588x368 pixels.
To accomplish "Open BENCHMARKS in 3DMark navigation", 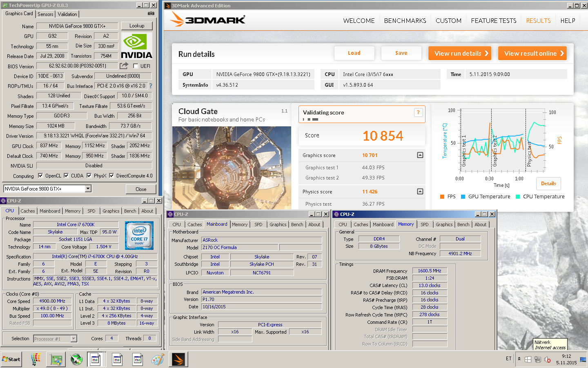I will 405,20.
